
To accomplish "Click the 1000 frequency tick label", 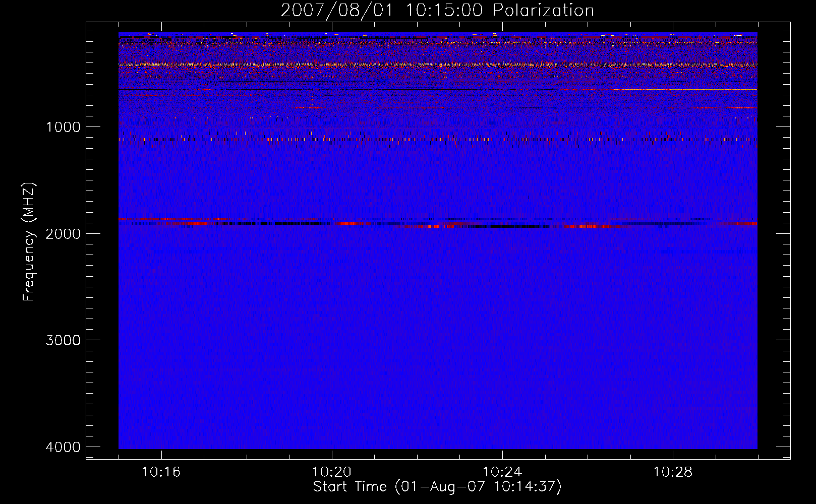I will point(63,127).
